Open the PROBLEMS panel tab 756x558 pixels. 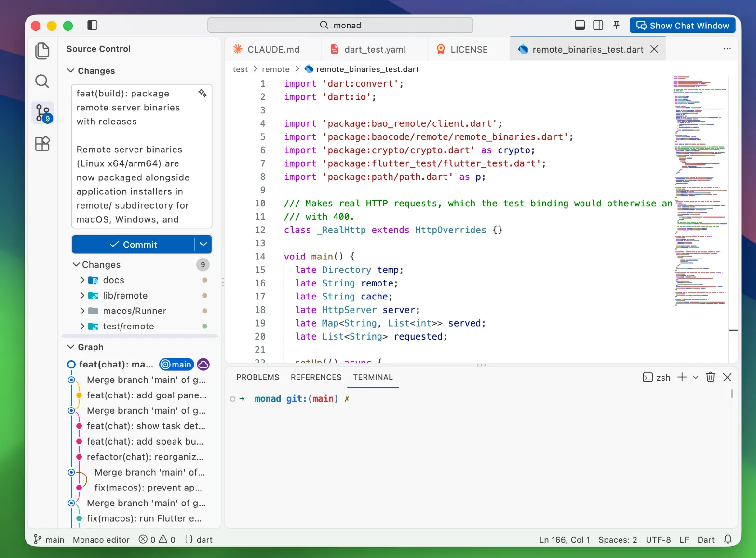coord(258,377)
